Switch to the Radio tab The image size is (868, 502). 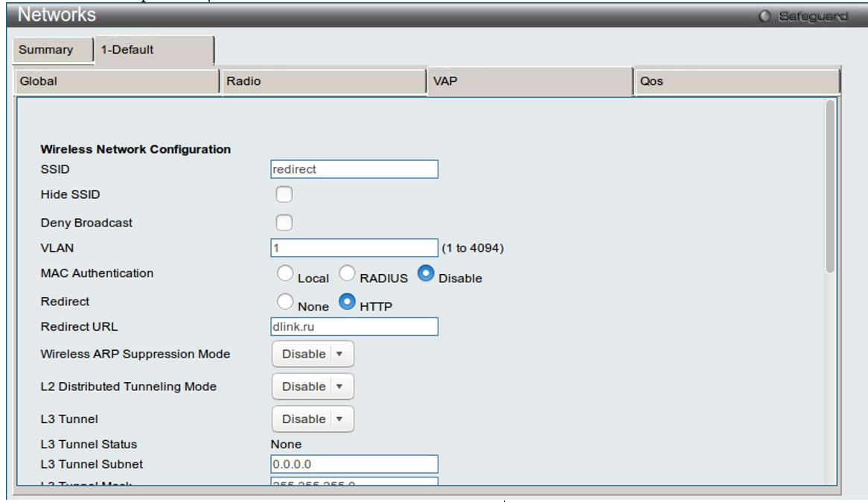pos(323,82)
